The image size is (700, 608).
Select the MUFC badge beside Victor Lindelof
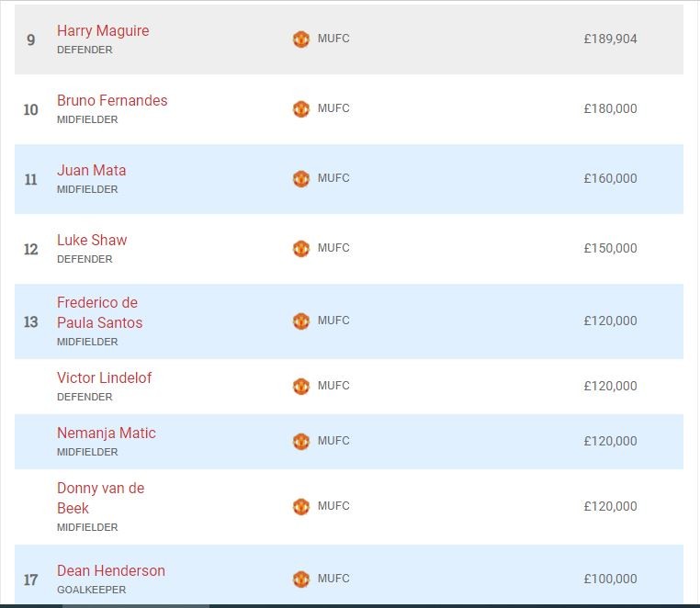tap(301, 387)
